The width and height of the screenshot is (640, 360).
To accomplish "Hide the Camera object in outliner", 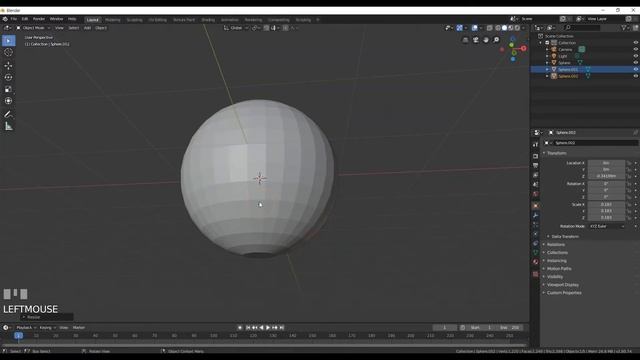I will point(636,49).
